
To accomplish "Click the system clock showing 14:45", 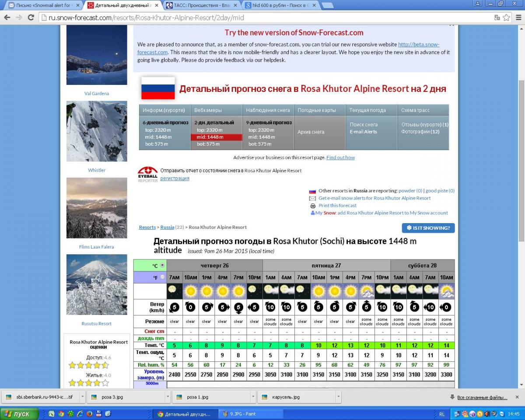I will point(514,414).
